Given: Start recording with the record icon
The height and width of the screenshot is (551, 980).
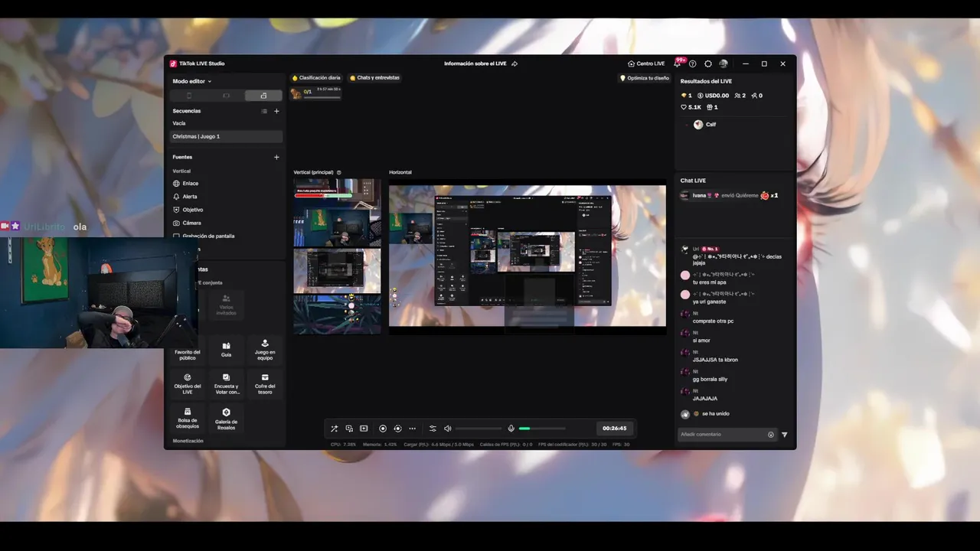Looking at the screenshot, I should pyautogui.click(x=383, y=429).
